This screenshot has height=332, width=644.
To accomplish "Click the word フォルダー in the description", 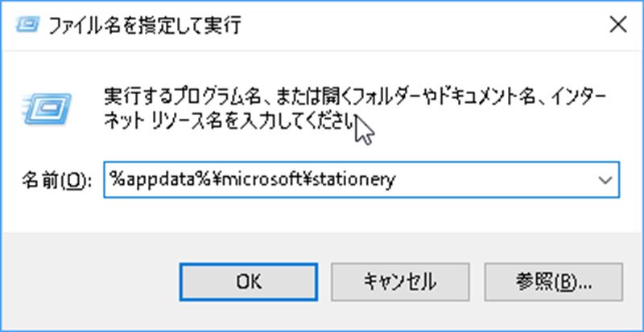I will tap(378, 98).
